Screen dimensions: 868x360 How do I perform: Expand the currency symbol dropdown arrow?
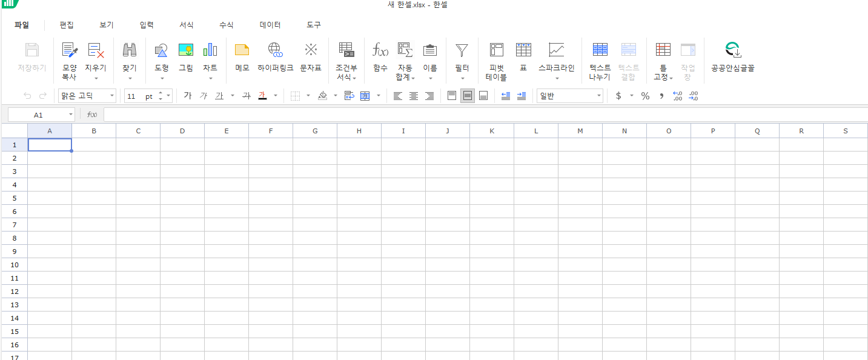pos(631,96)
